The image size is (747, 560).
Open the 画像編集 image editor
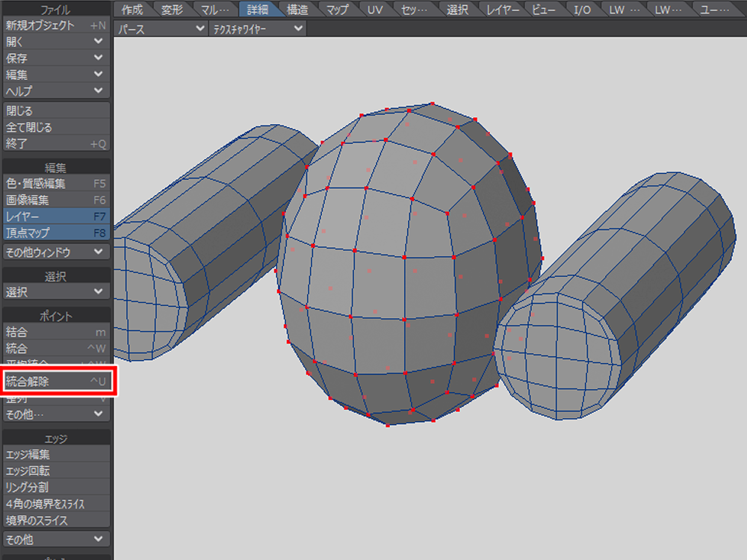(56, 200)
